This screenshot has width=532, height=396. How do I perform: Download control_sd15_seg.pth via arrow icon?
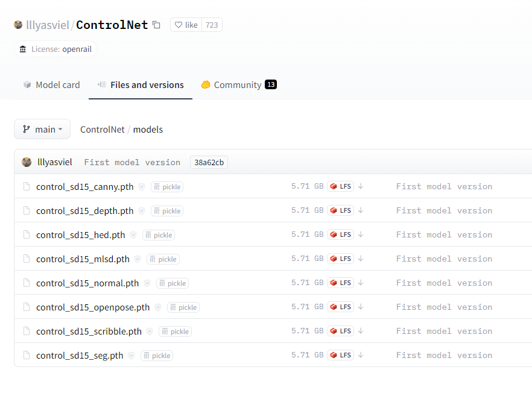click(361, 354)
